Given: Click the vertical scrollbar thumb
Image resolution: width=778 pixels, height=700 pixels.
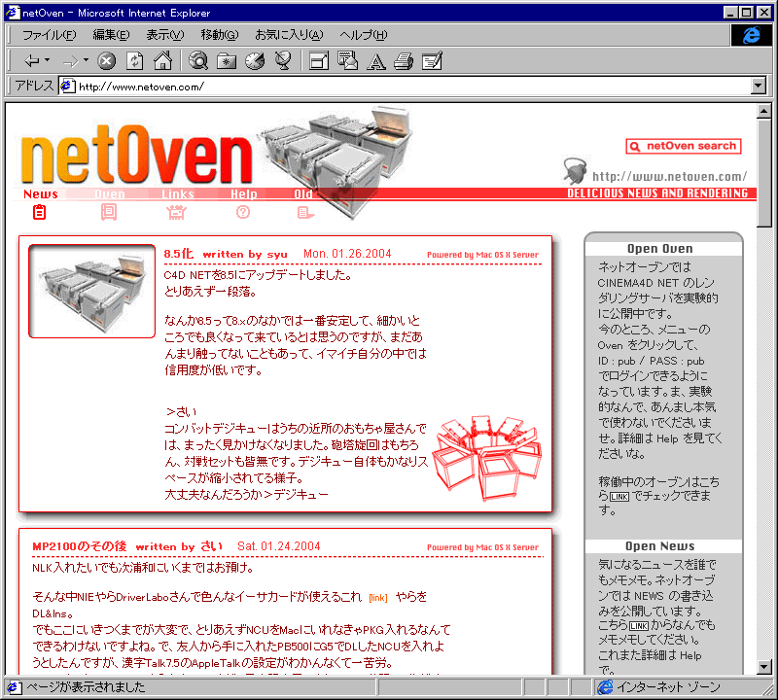Looking at the screenshot, I should point(764,173).
